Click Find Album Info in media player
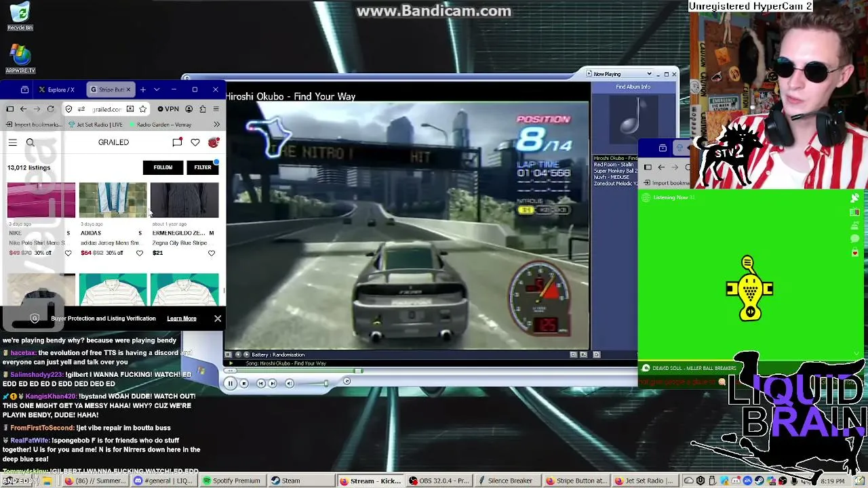 click(x=633, y=87)
